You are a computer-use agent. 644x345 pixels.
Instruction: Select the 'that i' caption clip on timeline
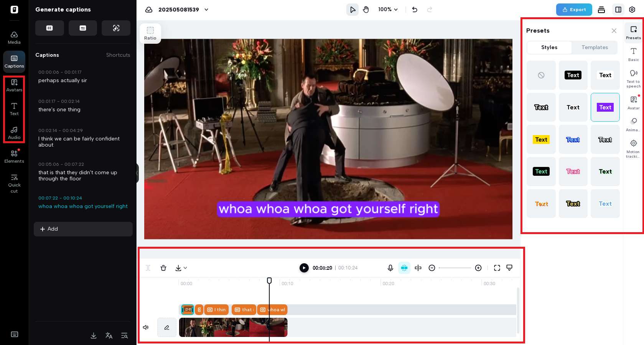point(244,310)
